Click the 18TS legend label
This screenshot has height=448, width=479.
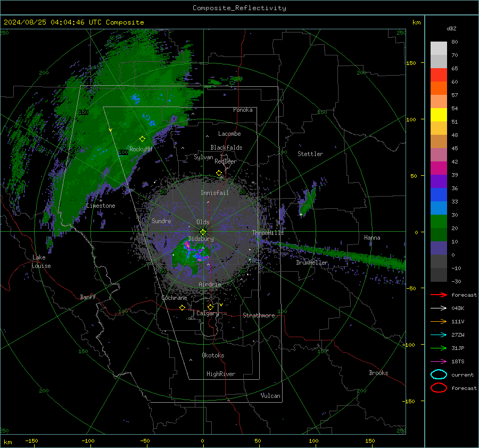458,362
